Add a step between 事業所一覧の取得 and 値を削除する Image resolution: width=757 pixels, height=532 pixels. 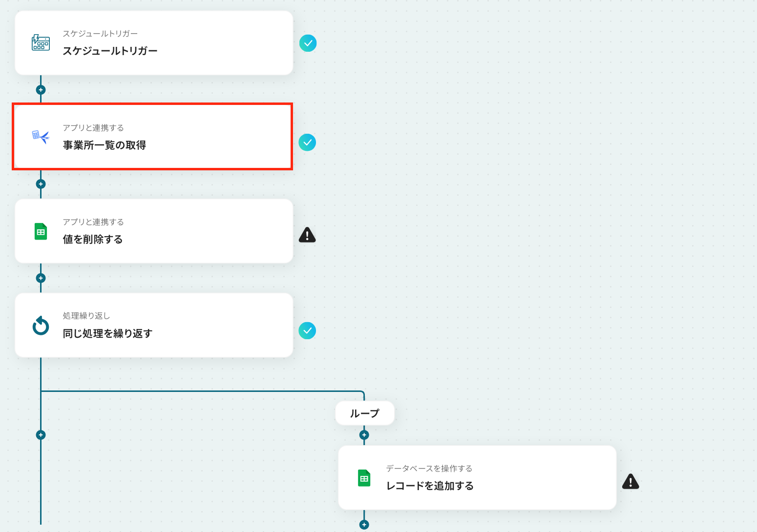click(41, 184)
